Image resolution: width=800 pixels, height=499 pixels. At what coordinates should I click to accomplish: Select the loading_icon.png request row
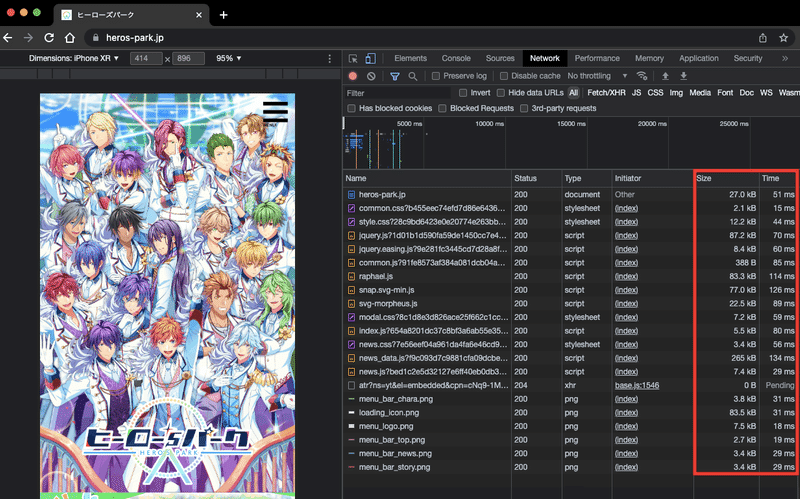571,412
